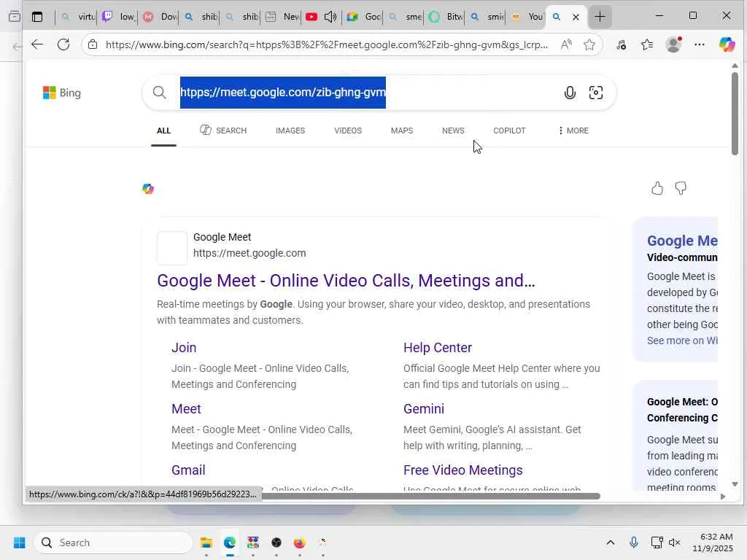Open Edge profile avatar icon
Viewport: 747px width, 560px height.
click(673, 44)
